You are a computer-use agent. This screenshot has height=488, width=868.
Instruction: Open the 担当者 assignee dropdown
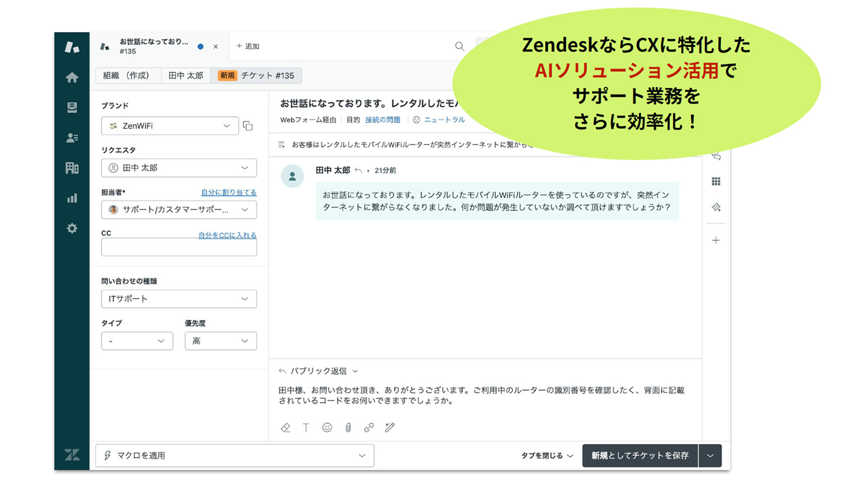pos(179,210)
